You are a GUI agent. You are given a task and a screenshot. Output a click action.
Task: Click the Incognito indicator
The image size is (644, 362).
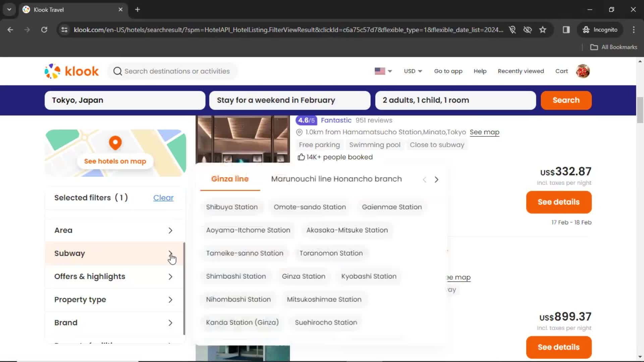click(x=600, y=30)
